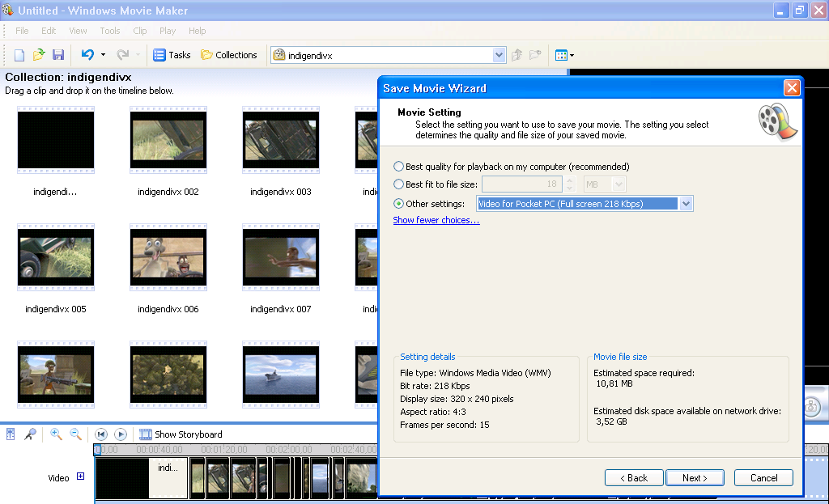
Task: Click the Redo arrow icon
Action: pos(123,54)
